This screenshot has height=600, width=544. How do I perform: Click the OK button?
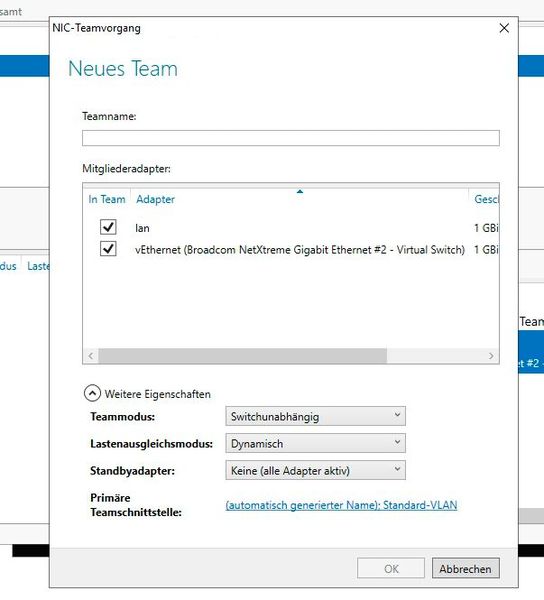coord(391,569)
